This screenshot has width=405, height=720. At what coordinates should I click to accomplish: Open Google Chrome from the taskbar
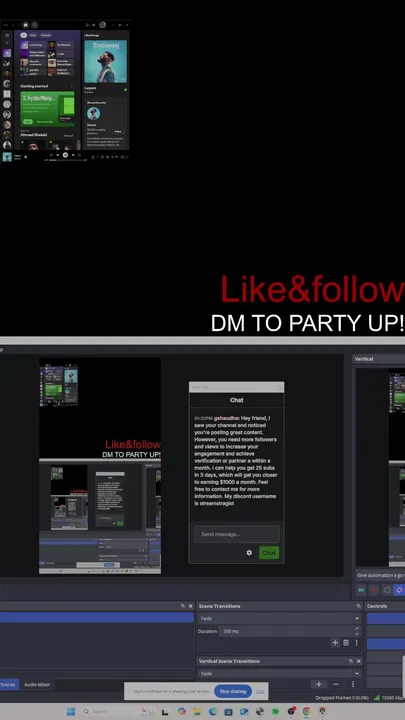(306, 711)
